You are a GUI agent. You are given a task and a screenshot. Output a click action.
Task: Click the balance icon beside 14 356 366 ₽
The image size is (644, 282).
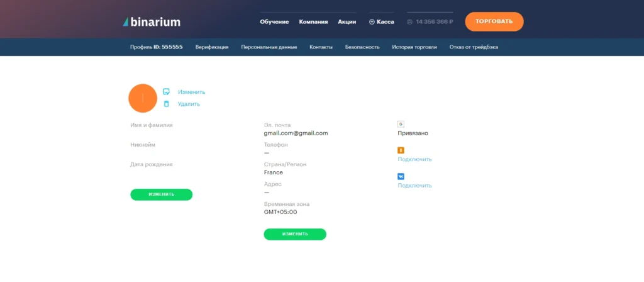pos(410,22)
